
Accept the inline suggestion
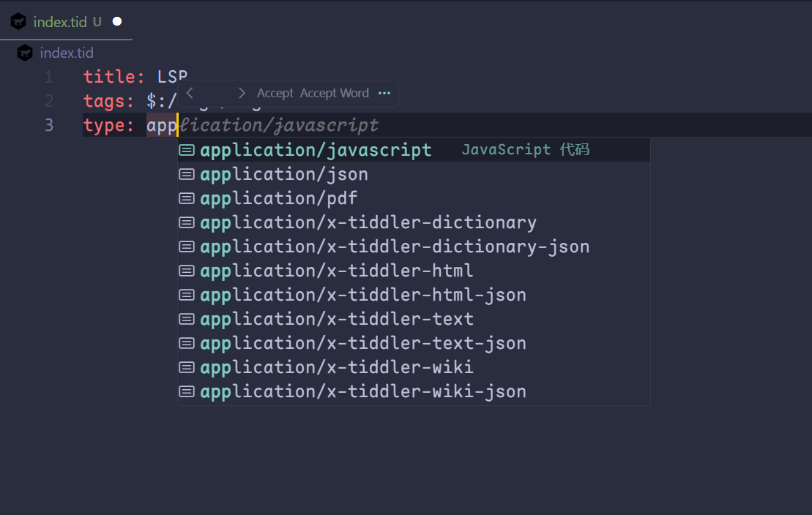275,93
